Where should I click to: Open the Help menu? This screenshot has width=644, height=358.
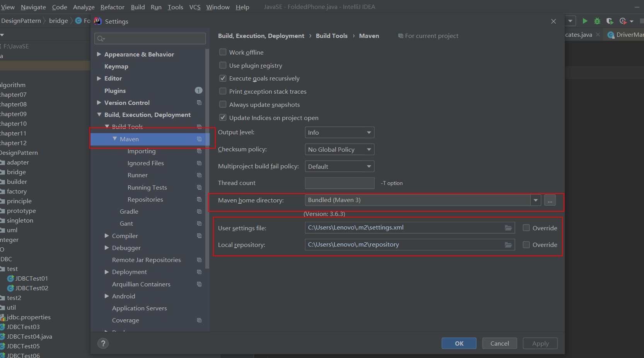coord(242,7)
